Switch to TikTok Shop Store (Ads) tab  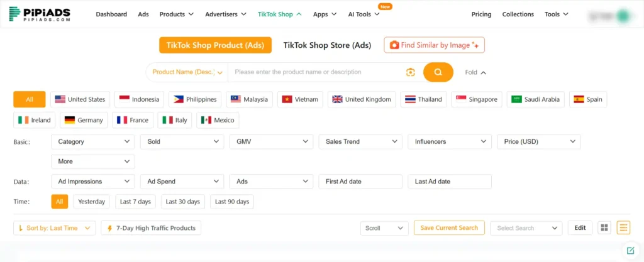point(327,45)
